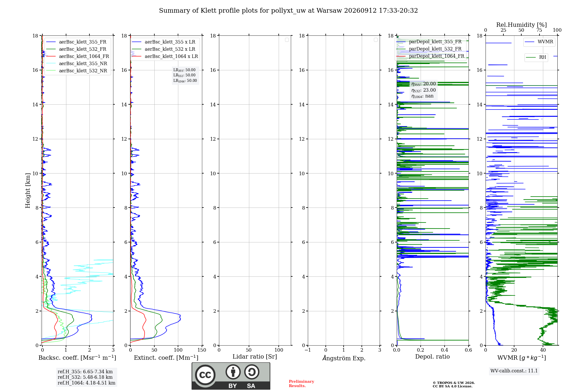Click ref.H_1064: 4.18-4.51 km text
The image size is (577, 392).
click(x=87, y=383)
